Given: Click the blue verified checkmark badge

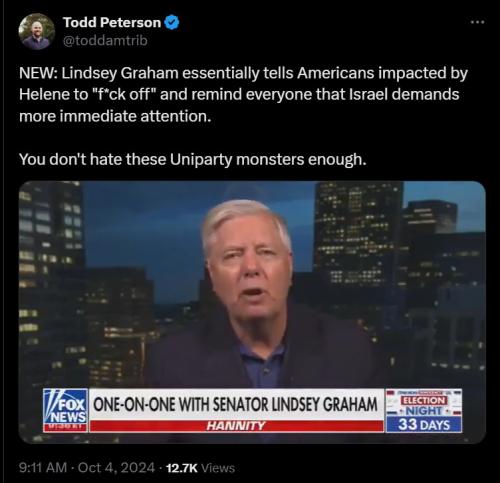Looking at the screenshot, I should coord(172,22).
